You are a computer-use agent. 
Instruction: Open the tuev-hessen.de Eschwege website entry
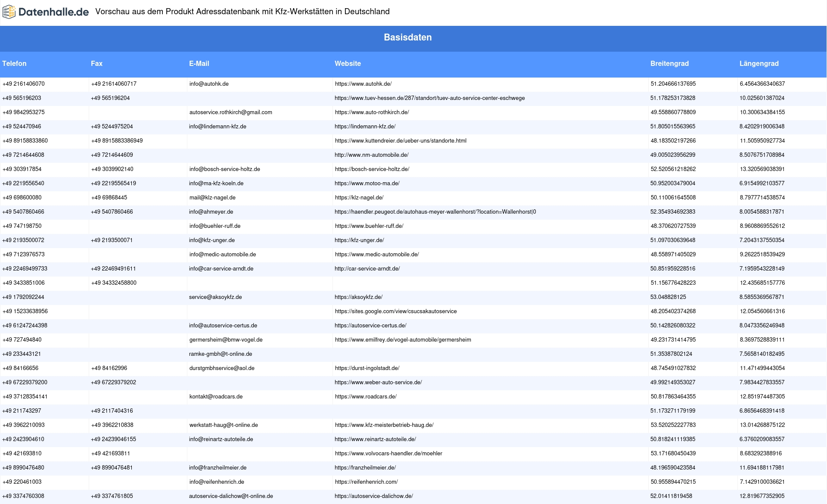coord(429,98)
